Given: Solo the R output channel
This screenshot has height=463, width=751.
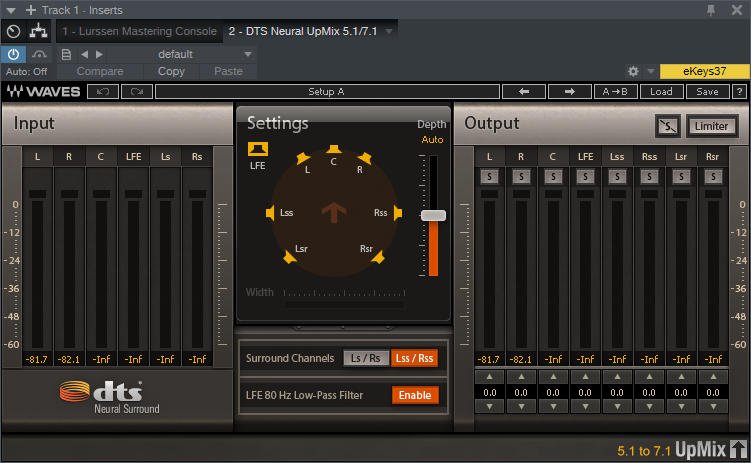Looking at the screenshot, I should [x=521, y=177].
